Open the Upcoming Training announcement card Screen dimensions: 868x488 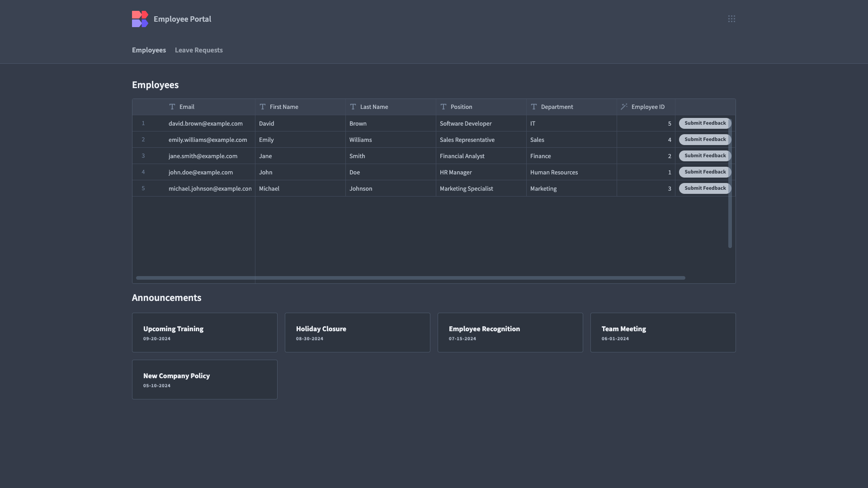coord(204,333)
